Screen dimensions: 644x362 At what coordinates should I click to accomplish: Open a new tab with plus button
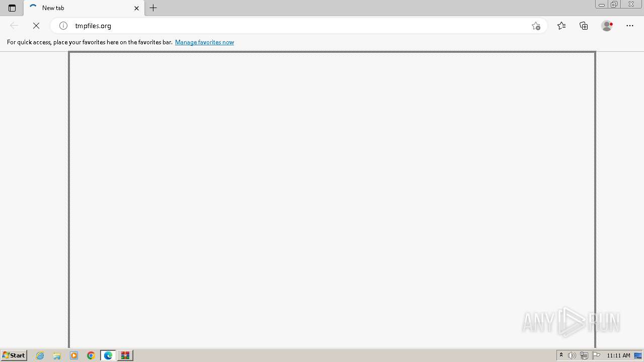pos(153,8)
